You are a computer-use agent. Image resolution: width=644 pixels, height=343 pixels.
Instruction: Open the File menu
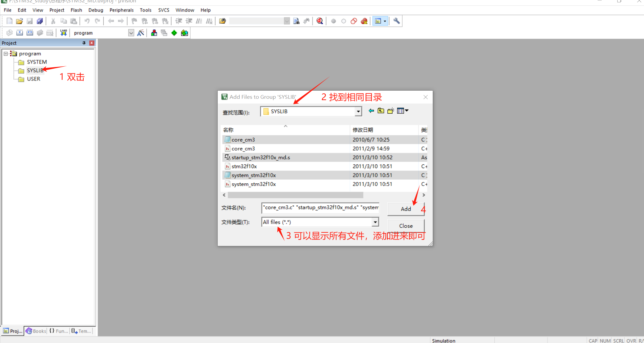click(7, 10)
